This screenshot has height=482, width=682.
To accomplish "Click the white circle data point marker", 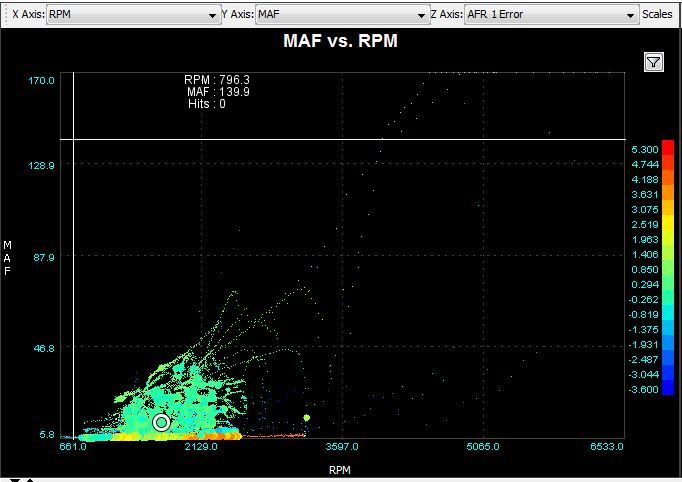I will [161, 422].
